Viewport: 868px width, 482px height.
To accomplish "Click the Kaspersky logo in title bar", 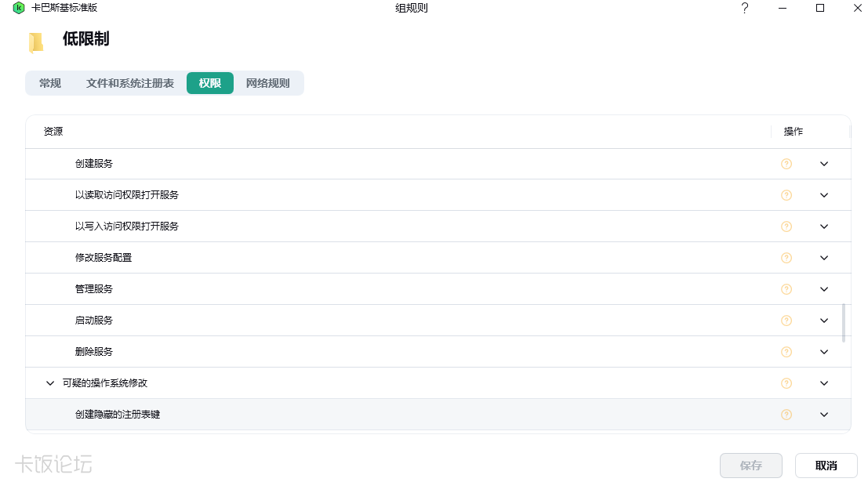I will point(19,8).
